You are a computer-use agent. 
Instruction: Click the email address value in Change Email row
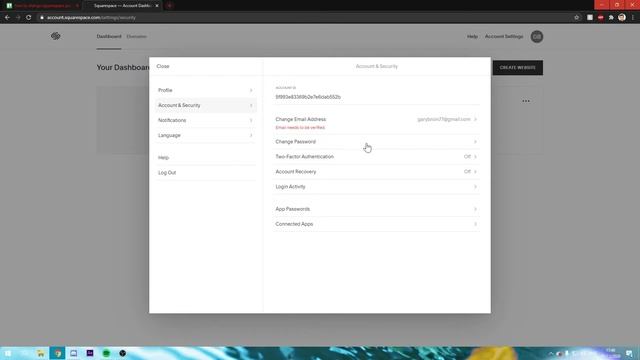444,119
